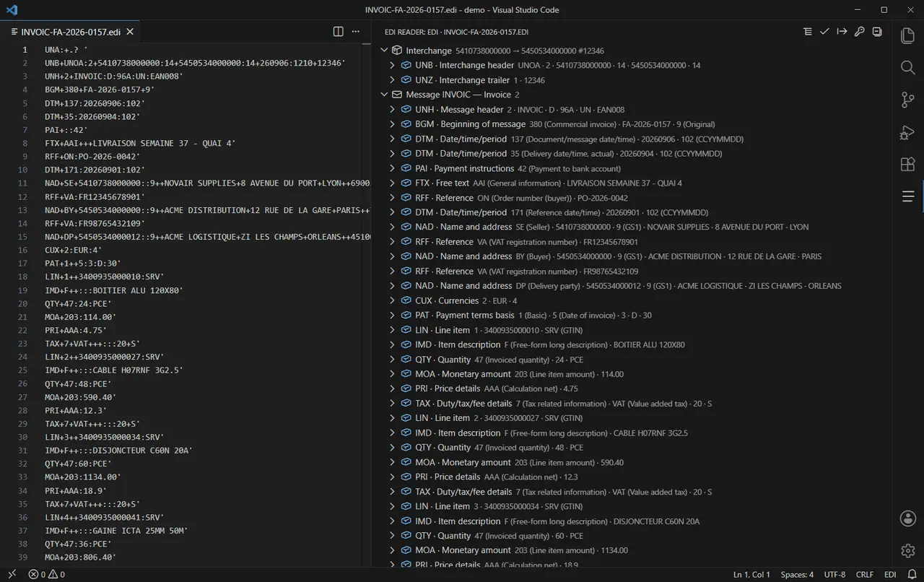Collapse the Interchange root node
This screenshot has height=582, width=924.
point(385,51)
